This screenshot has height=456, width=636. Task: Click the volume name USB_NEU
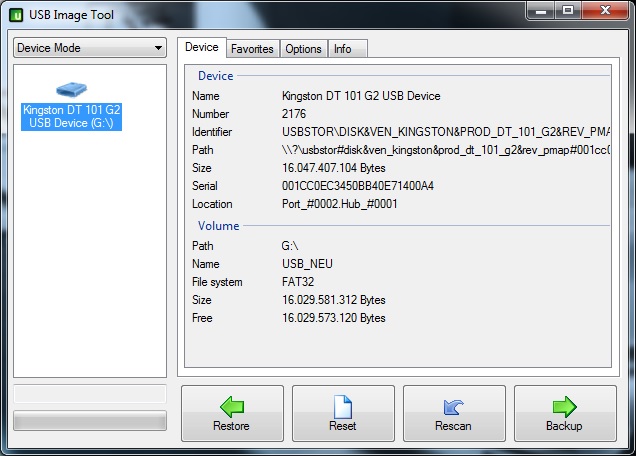pyautogui.click(x=307, y=264)
